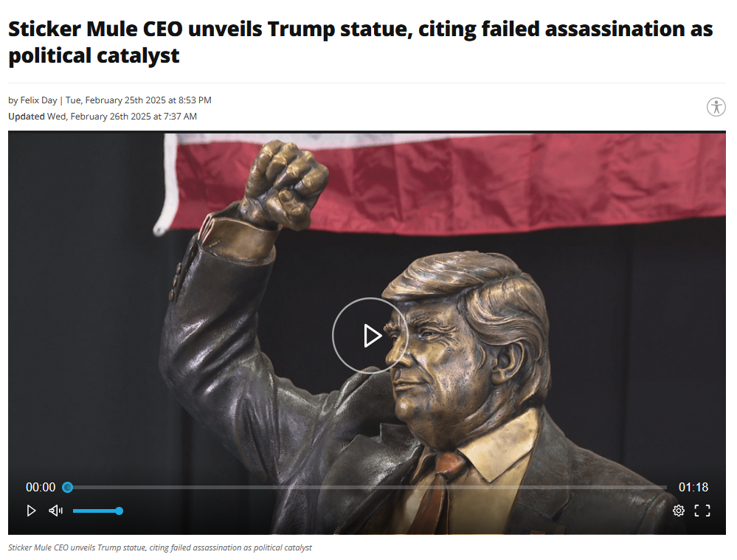Click the statue's raised fist in the video
The width and height of the screenshot is (737, 560).
(x=284, y=184)
